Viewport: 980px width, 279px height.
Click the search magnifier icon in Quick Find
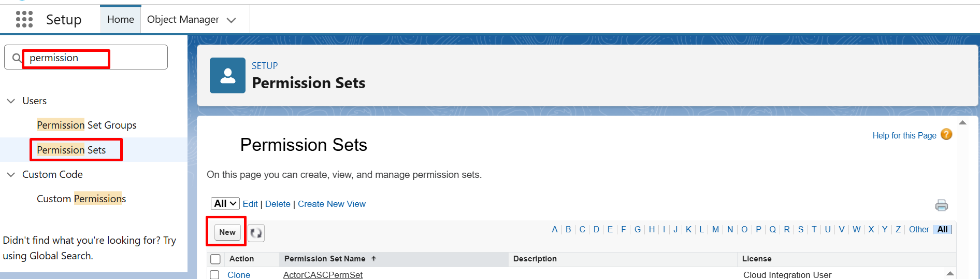point(17,58)
